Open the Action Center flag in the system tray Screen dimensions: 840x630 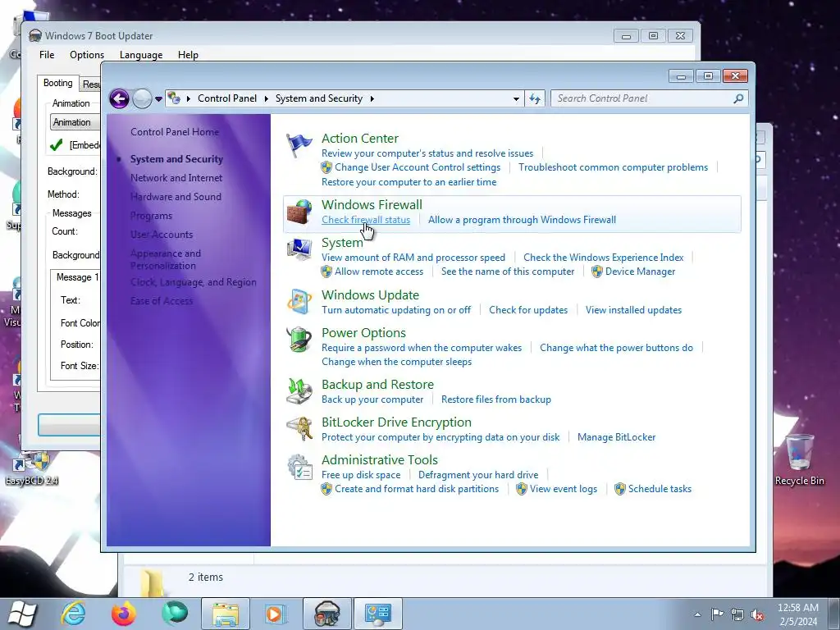click(x=717, y=614)
